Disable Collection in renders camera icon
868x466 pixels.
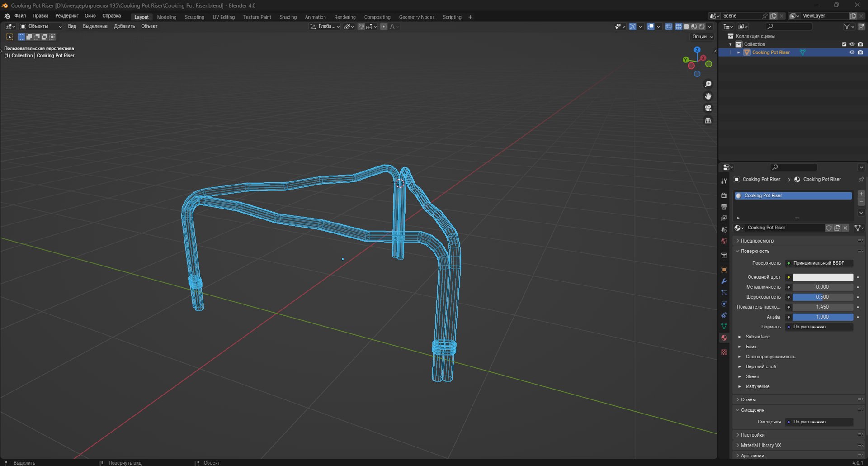pyautogui.click(x=860, y=44)
